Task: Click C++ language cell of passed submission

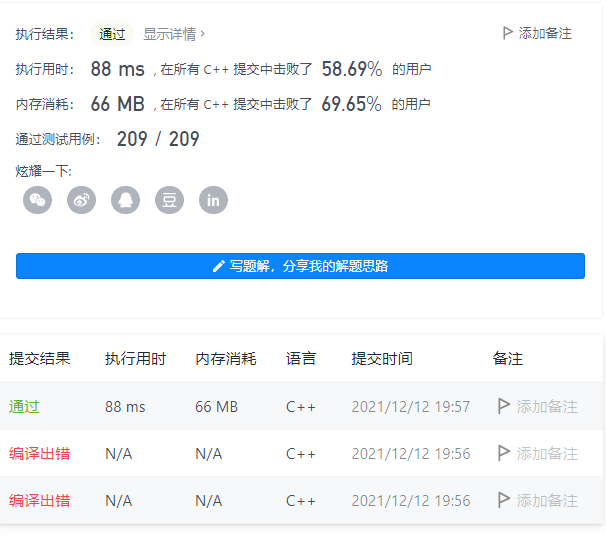Action: [x=301, y=407]
